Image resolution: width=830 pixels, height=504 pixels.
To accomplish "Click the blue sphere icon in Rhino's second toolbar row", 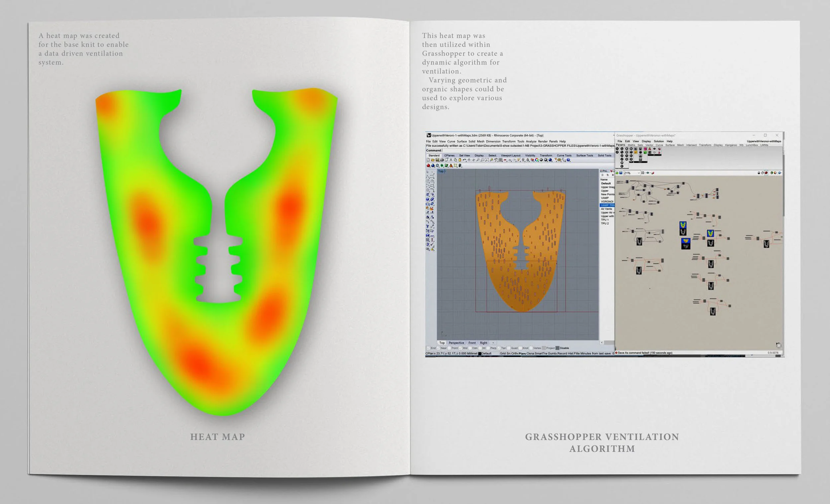I will click(433, 165).
